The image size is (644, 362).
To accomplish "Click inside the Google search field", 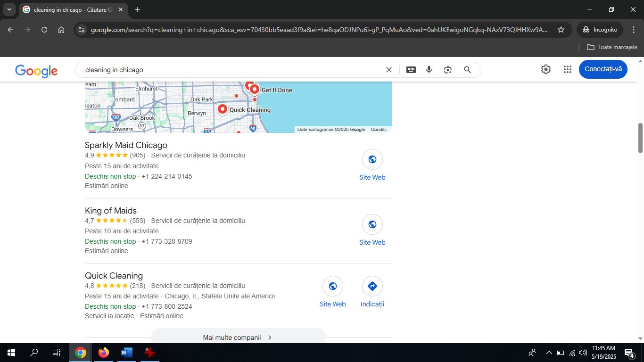I will [x=212, y=69].
